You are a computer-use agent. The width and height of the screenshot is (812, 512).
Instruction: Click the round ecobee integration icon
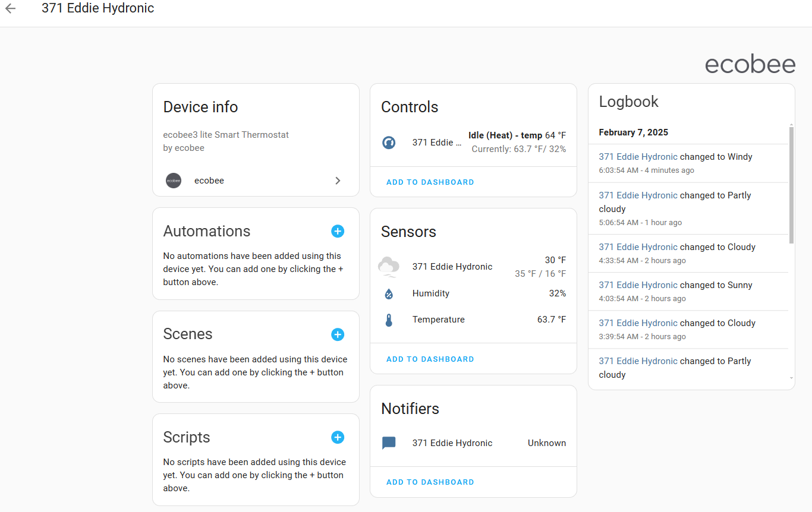coord(173,181)
